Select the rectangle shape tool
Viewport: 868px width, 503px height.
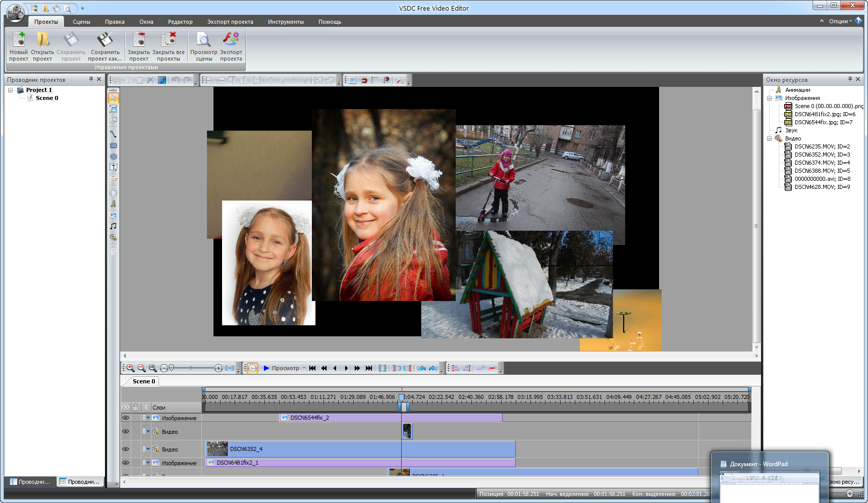pyautogui.click(x=114, y=145)
